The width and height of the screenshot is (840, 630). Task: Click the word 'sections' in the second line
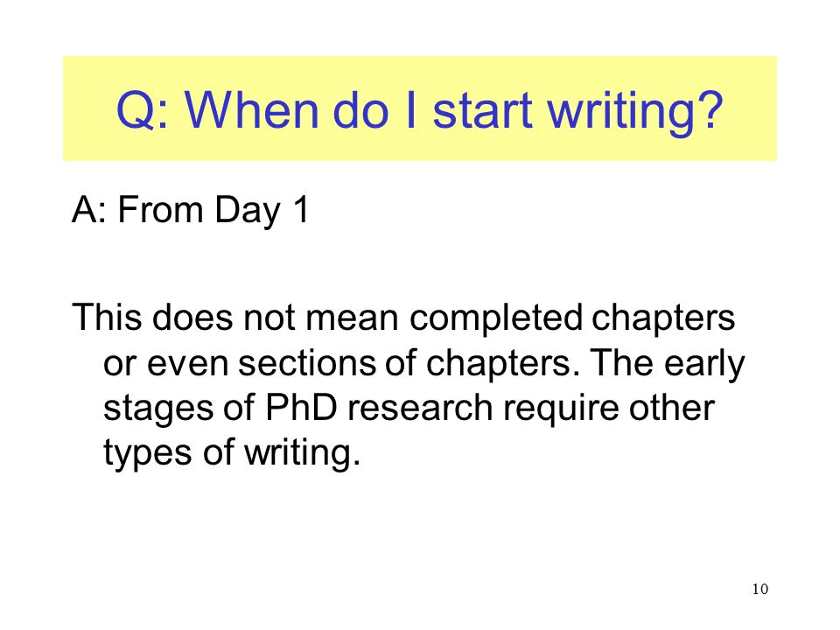point(307,363)
